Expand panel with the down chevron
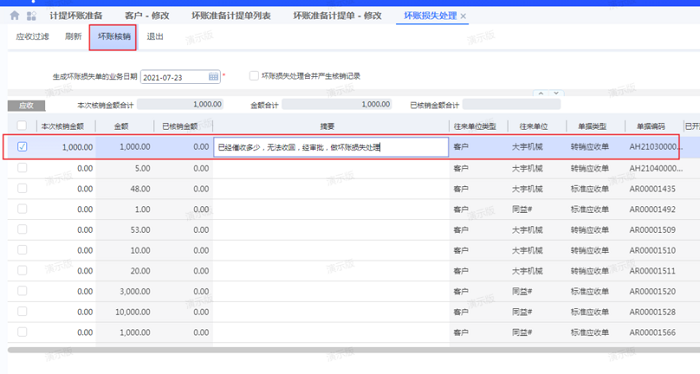 point(556,93)
